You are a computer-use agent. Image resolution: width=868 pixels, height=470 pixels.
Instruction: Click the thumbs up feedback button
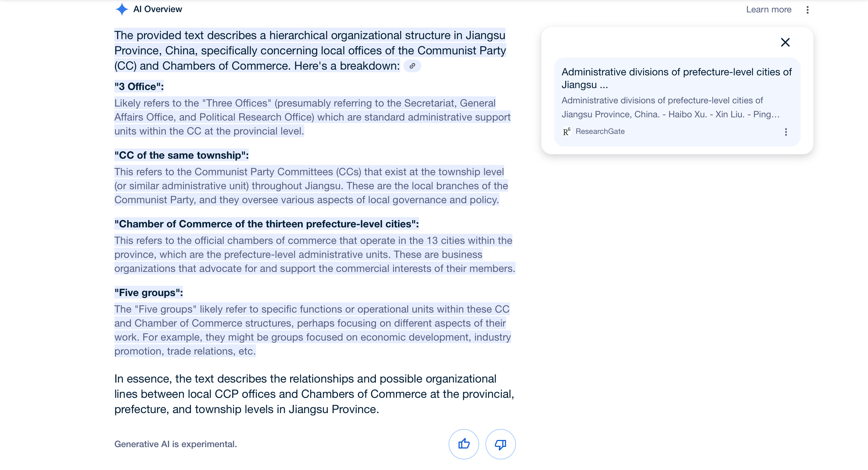(464, 444)
